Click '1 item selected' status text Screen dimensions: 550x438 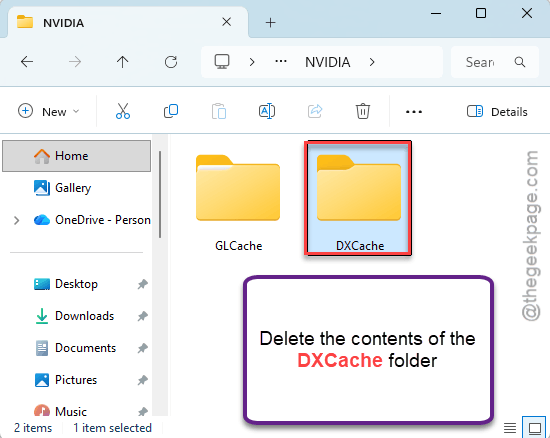[x=112, y=428]
